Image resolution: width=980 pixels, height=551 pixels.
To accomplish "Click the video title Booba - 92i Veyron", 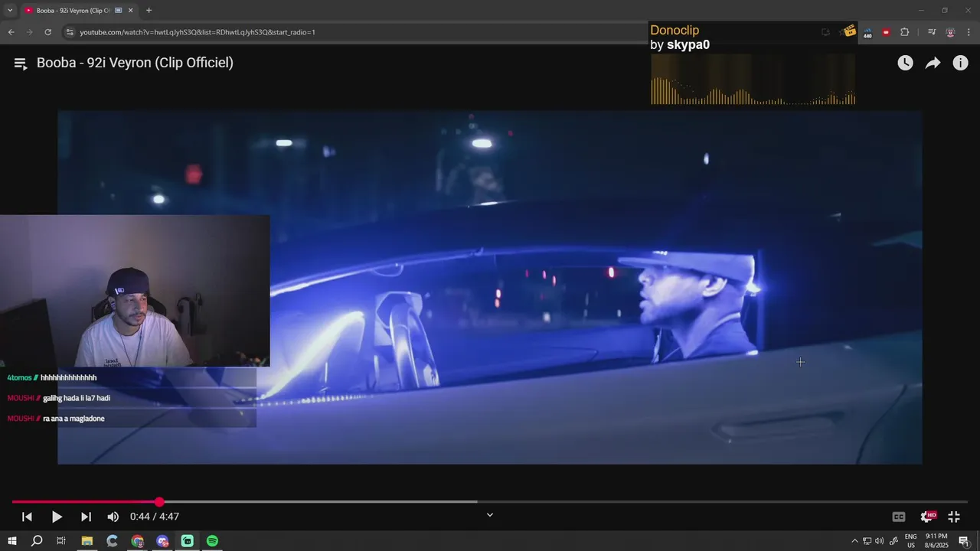I will [135, 63].
